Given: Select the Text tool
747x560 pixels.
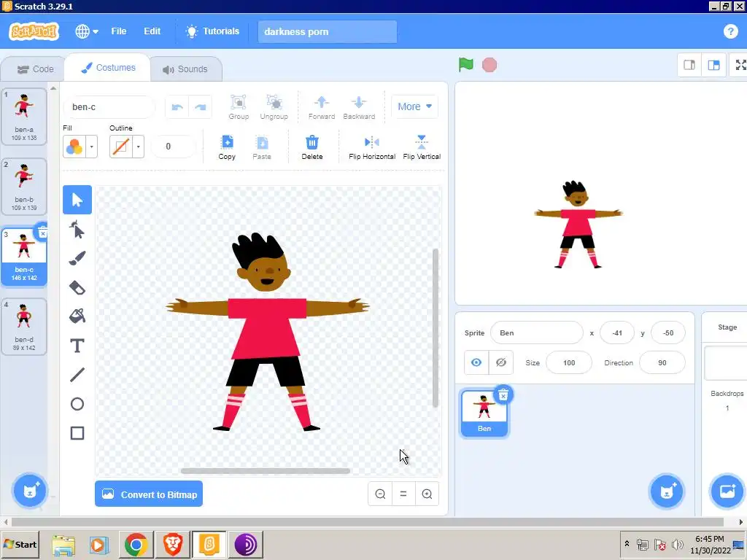Looking at the screenshot, I should pos(77,346).
